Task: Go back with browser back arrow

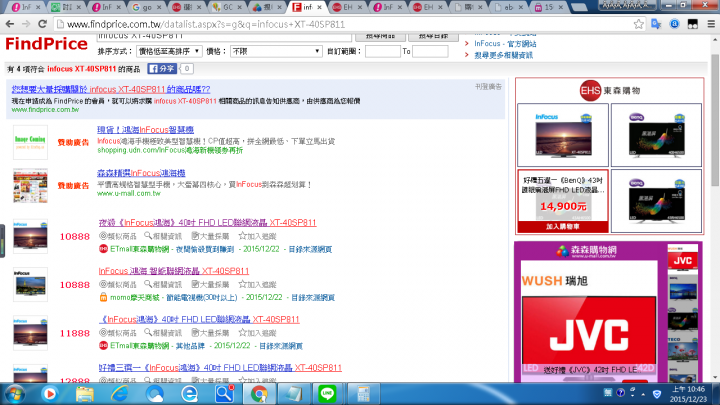Action: tap(10, 24)
